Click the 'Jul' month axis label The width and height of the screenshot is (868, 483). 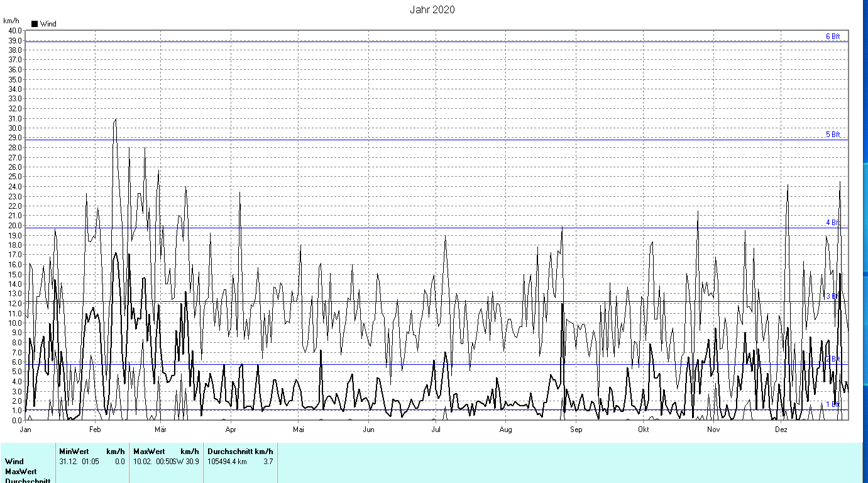[436, 430]
